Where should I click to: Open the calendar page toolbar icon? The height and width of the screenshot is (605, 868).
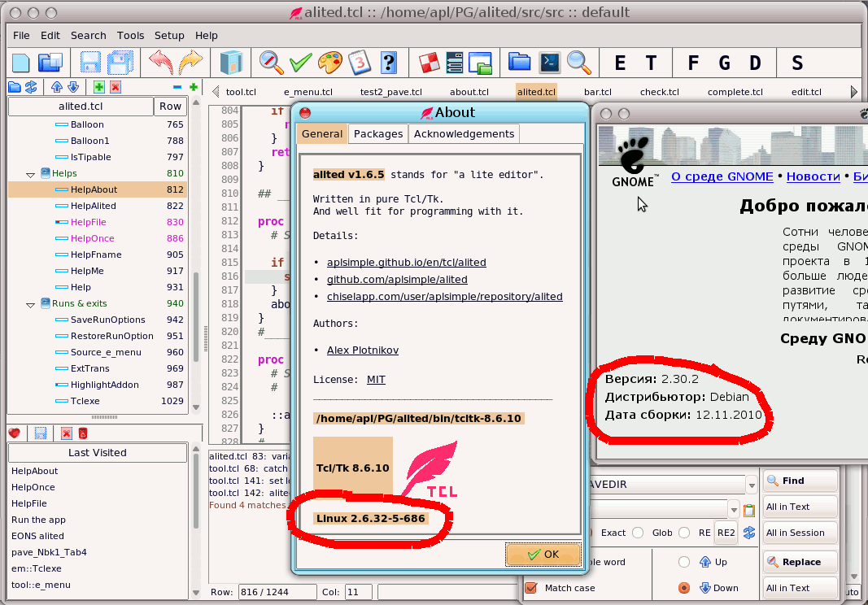pos(360,63)
